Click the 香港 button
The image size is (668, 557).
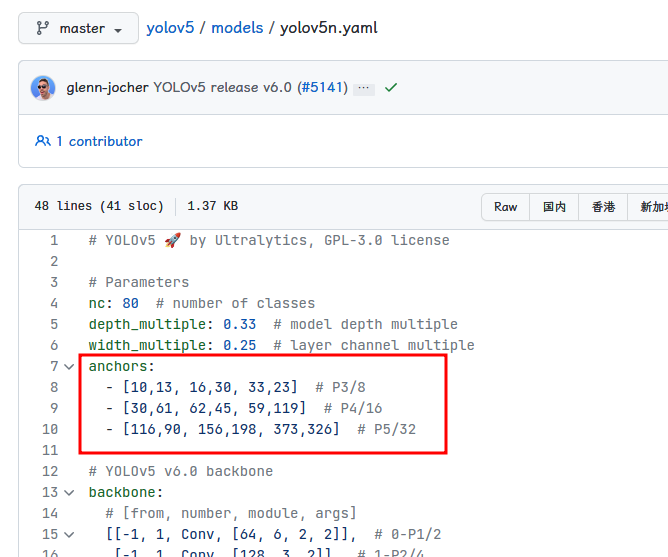pyautogui.click(x=603, y=207)
